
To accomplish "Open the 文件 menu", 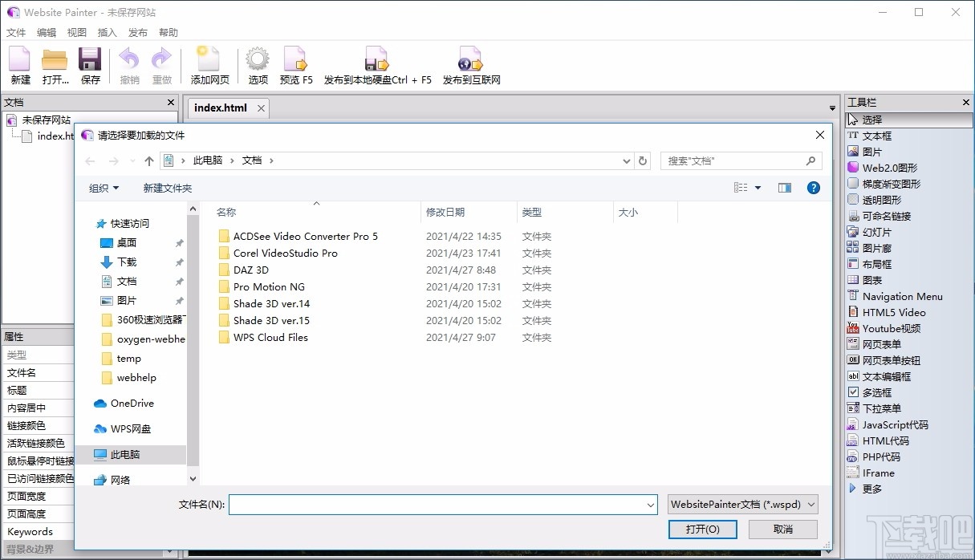I will (16, 33).
